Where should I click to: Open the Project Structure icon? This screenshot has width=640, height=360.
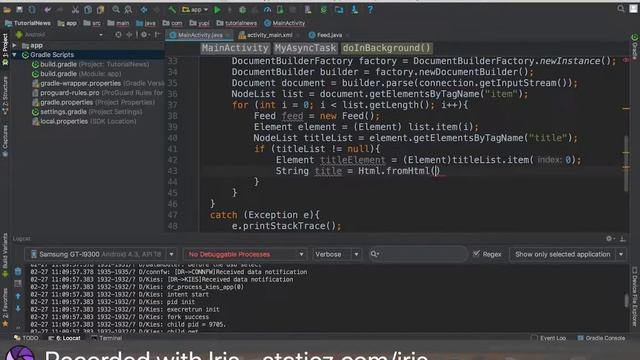tap(339, 9)
